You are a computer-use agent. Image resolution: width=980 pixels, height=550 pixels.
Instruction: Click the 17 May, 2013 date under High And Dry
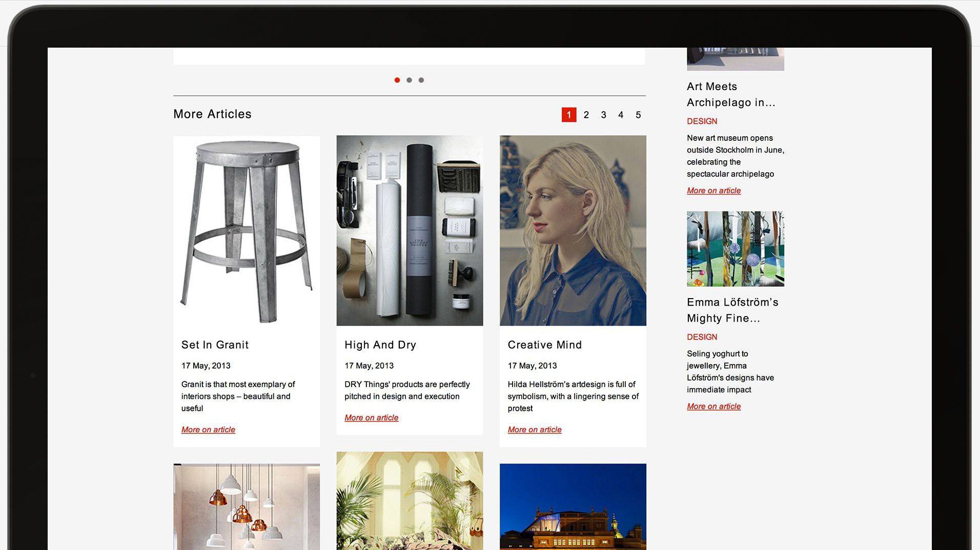(x=369, y=366)
